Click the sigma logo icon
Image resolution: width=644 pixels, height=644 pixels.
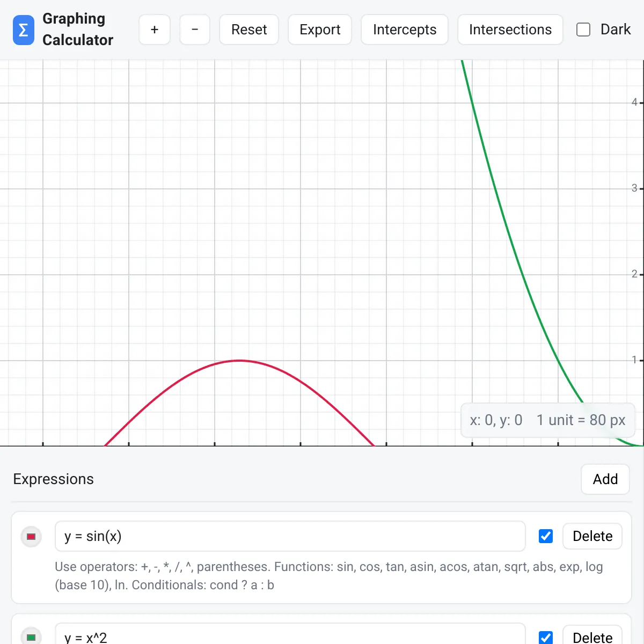(x=23, y=30)
